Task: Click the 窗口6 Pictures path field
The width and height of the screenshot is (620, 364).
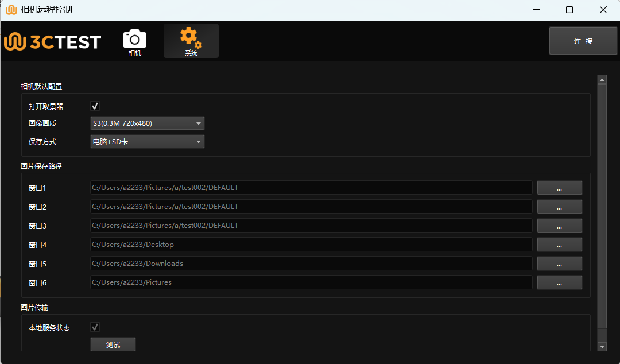Action: tap(311, 282)
